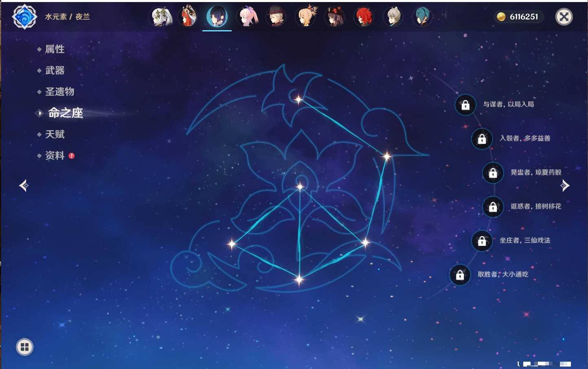Click the title text 水元素 / 夜兰
This screenshot has width=588, height=369.
67,17
